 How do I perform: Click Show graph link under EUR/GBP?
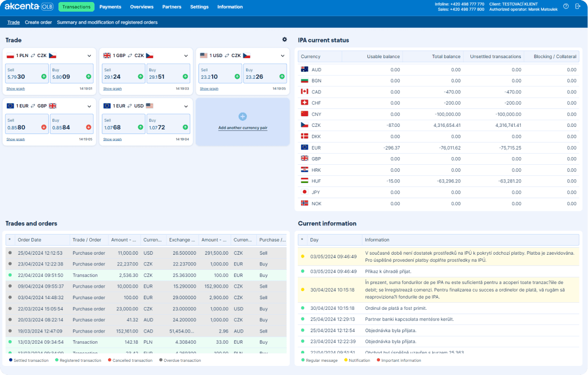(16, 139)
